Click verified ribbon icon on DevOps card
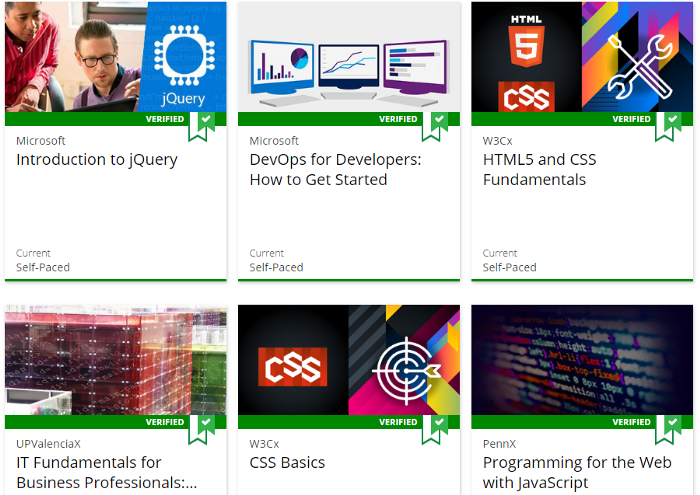700x495 pixels. click(435, 127)
